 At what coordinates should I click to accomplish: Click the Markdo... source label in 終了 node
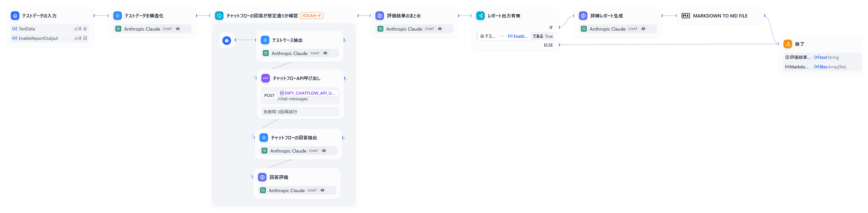click(x=797, y=67)
